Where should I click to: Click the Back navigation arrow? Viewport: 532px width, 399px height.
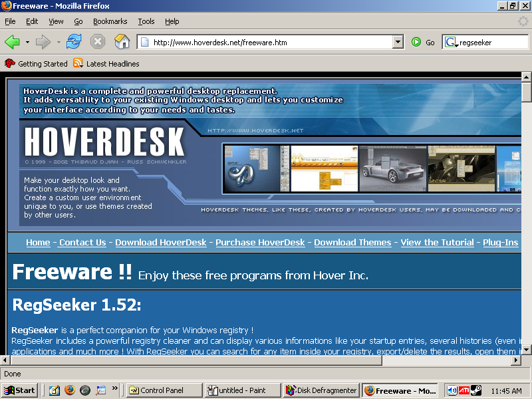[x=13, y=42]
